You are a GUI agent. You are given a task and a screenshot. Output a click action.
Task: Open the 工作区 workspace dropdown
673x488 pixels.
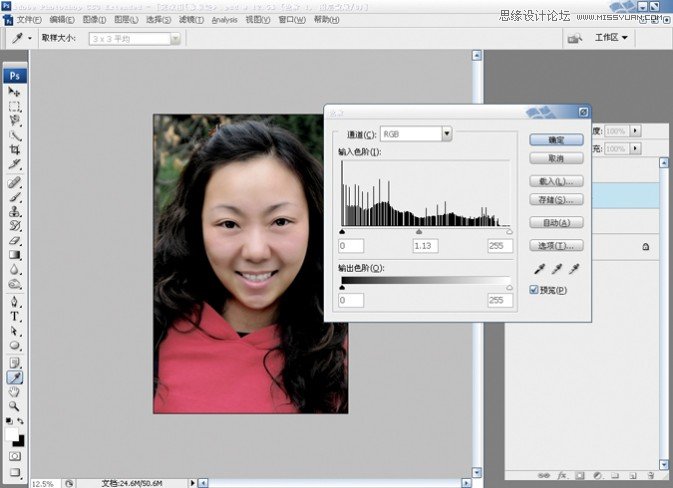pos(611,38)
